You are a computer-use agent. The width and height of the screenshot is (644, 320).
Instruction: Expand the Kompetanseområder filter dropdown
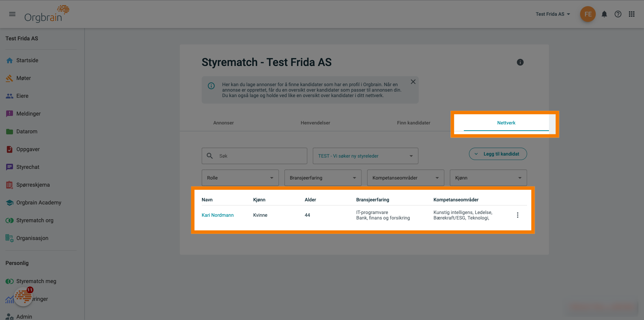tap(406, 178)
